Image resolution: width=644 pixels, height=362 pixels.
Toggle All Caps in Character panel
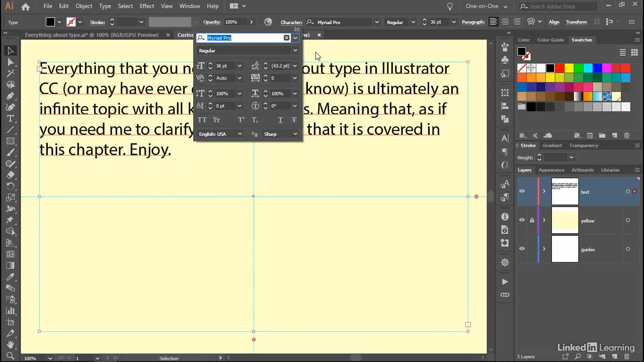pos(202,120)
